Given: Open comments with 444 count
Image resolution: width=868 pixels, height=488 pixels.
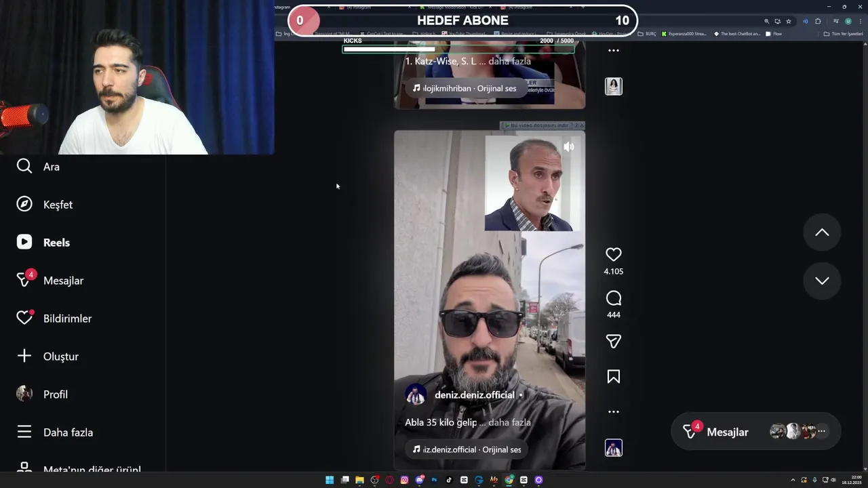Looking at the screenshot, I should pyautogui.click(x=613, y=298).
